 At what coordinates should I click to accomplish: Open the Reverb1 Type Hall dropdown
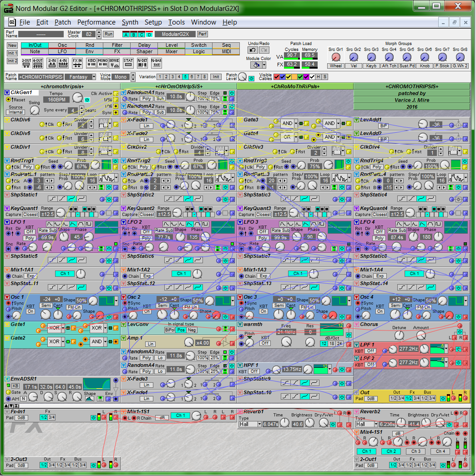coord(250,424)
